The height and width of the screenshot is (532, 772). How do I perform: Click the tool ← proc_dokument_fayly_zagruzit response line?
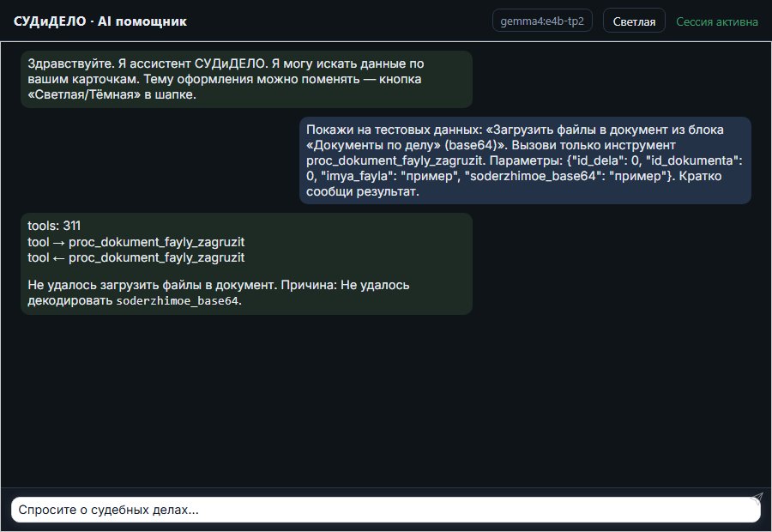136,257
